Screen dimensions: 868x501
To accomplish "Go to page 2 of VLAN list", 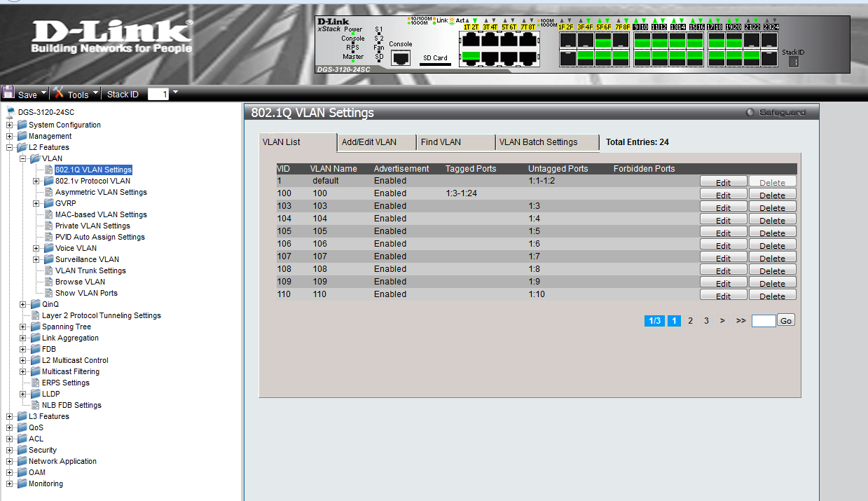I will 690,321.
